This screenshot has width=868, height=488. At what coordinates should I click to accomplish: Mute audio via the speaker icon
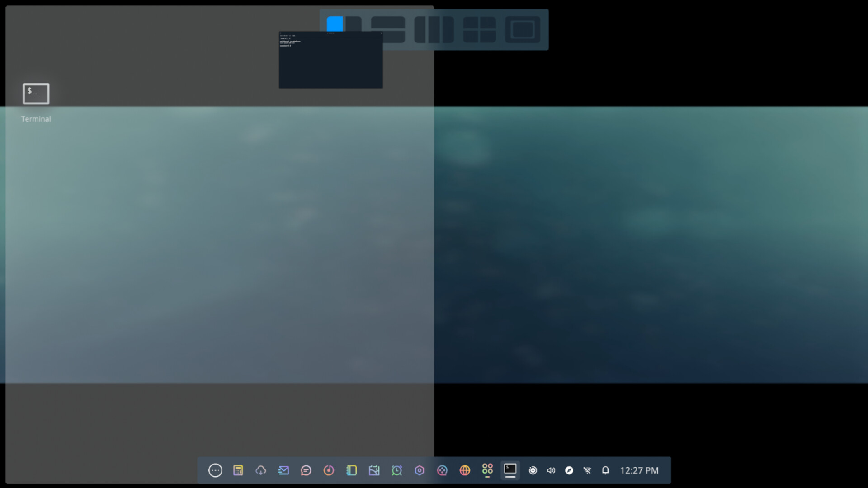[551, 470]
